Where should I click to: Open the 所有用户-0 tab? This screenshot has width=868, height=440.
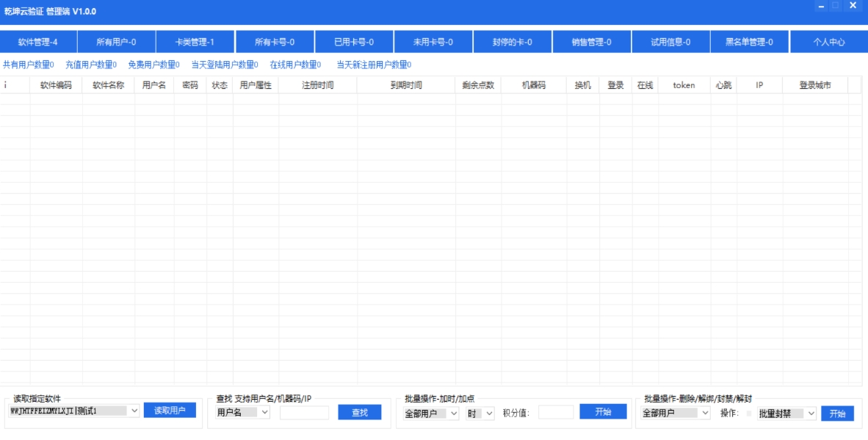(119, 42)
